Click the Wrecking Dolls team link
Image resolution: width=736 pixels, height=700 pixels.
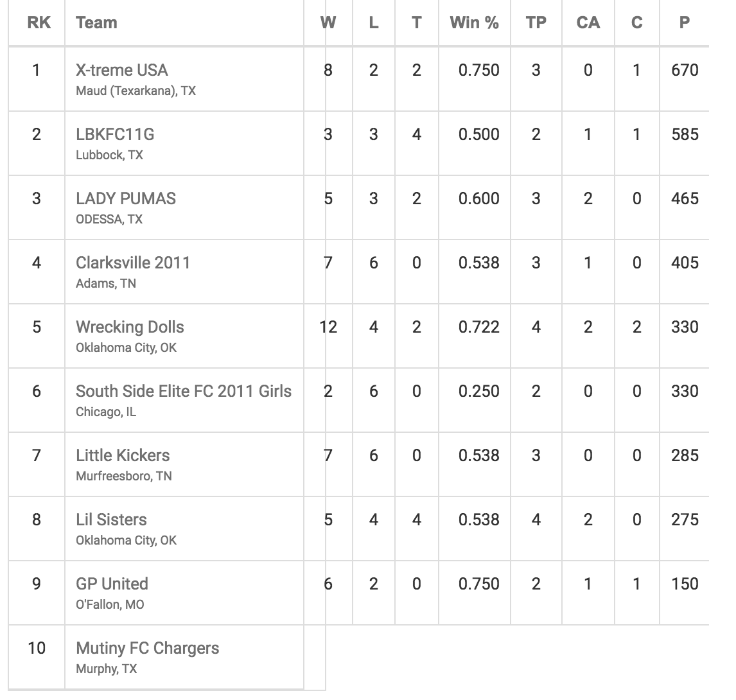click(x=130, y=327)
